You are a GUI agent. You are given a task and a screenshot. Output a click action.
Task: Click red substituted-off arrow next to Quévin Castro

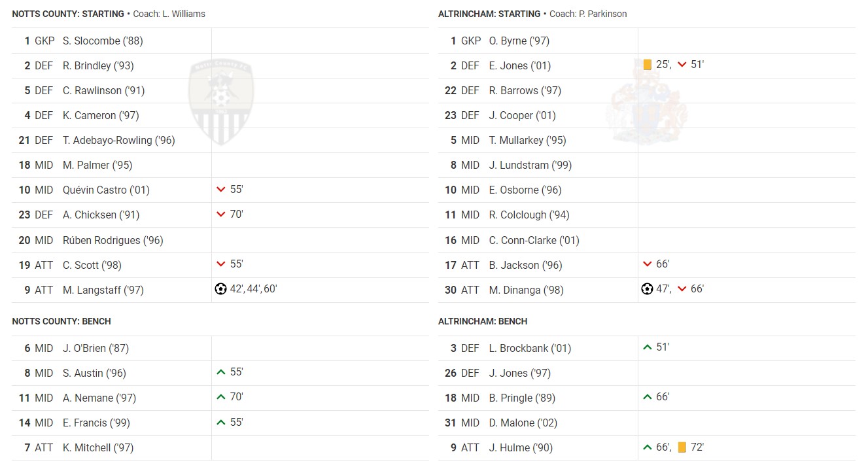coord(221,190)
